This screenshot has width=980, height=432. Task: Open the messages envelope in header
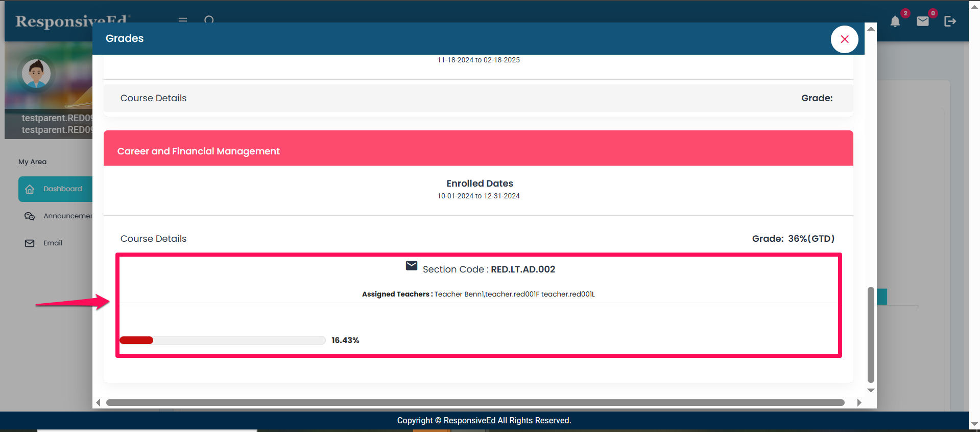click(x=922, y=21)
